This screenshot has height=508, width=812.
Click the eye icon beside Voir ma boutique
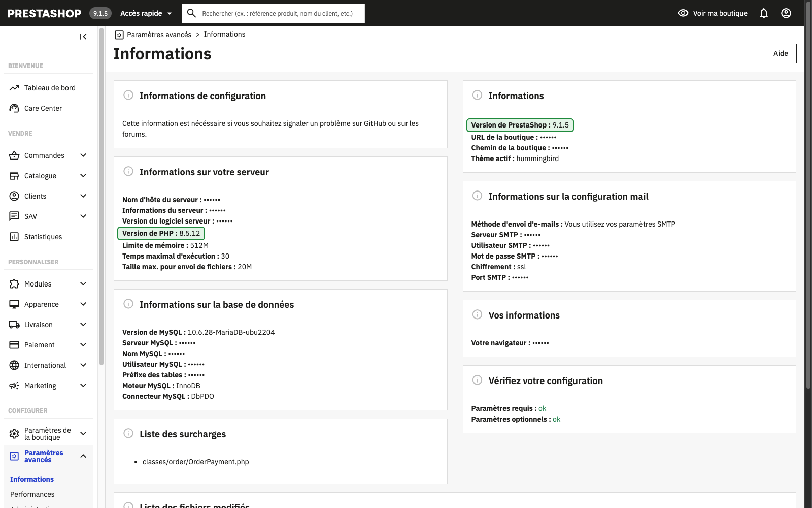(x=683, y=13)
